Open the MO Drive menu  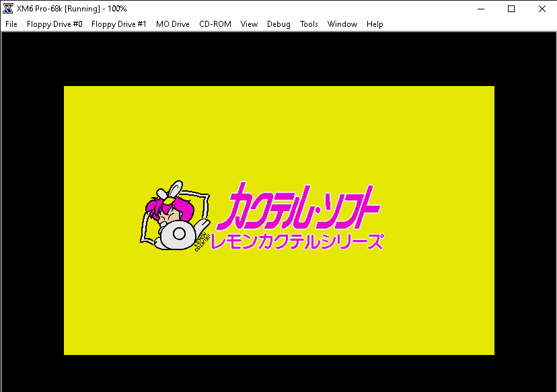173,24
